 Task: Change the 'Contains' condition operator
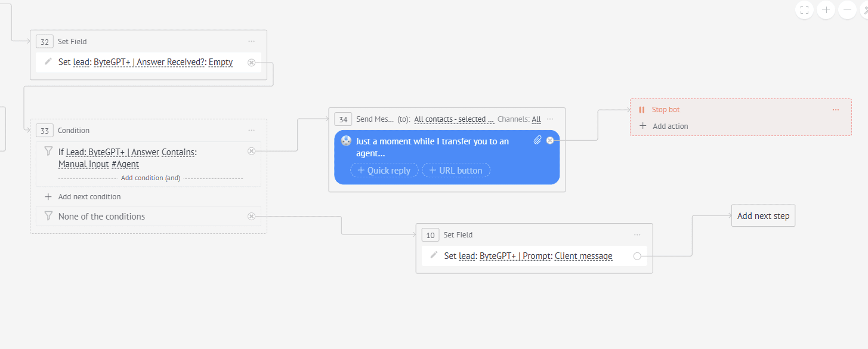coord(178,152)
